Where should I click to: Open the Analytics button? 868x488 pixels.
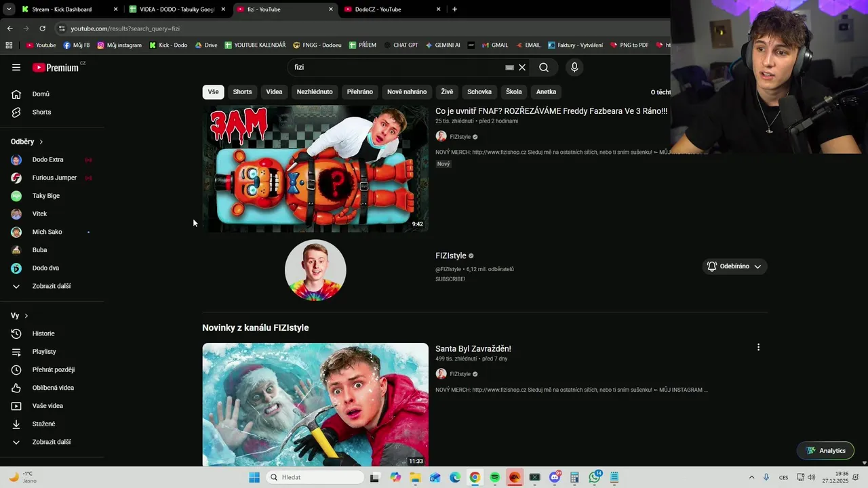[825, 451]
